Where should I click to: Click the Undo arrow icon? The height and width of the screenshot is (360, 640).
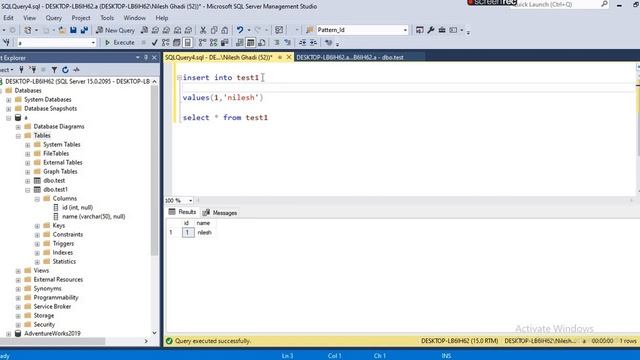click(x=240, y=30)
